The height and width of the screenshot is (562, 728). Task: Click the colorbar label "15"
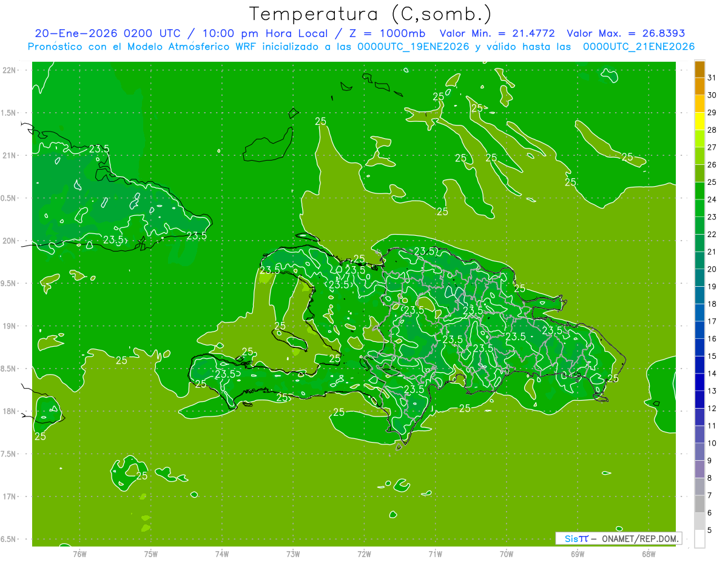[712, 356]
